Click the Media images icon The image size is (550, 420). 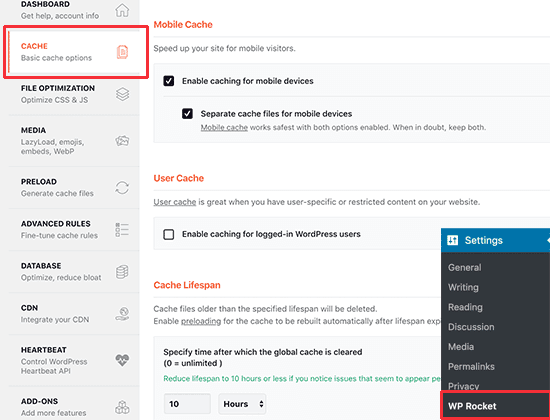point(122,141)
